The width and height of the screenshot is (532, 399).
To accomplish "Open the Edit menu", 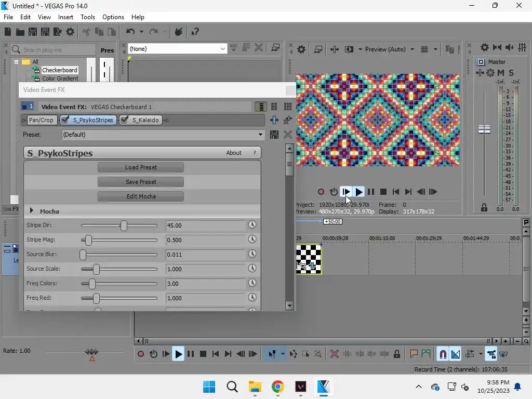I will click(x=25, y=17).
